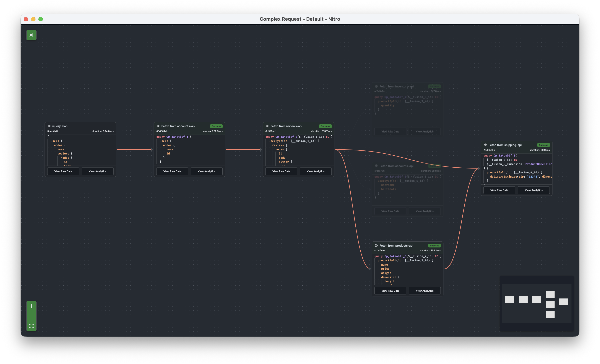600x364 pixels.
Task: View Raw Data for accounts-api 064504dc
Action: coord(172,171)
